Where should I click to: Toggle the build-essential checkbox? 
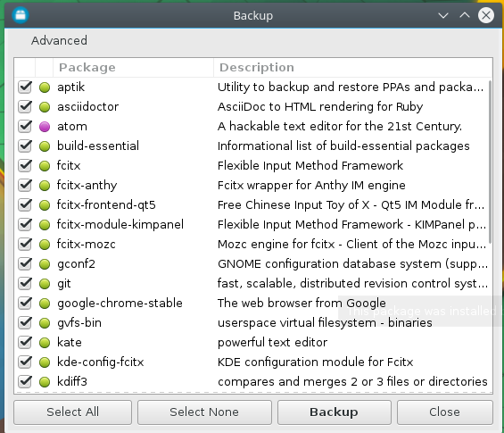[25, 146]
